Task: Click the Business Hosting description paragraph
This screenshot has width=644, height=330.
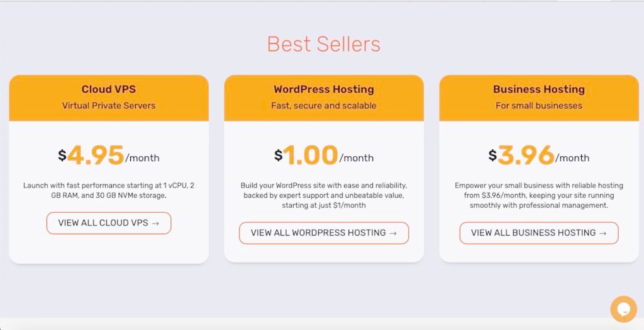Action: 539,195
